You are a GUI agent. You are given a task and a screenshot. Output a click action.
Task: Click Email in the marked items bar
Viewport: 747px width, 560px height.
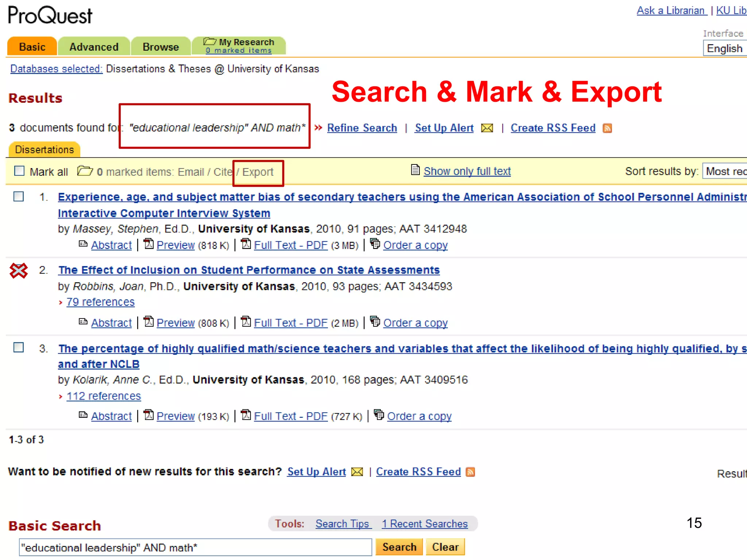click(190, 172)
